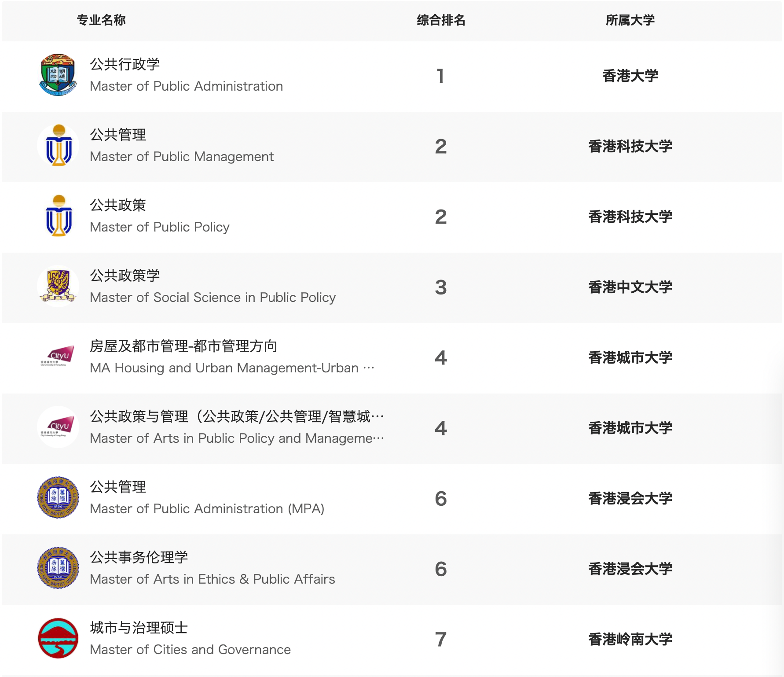Click the 专业名称 column header
This screenshot has height=677, width=784.
pyautogui.click(x=101, y=20)
